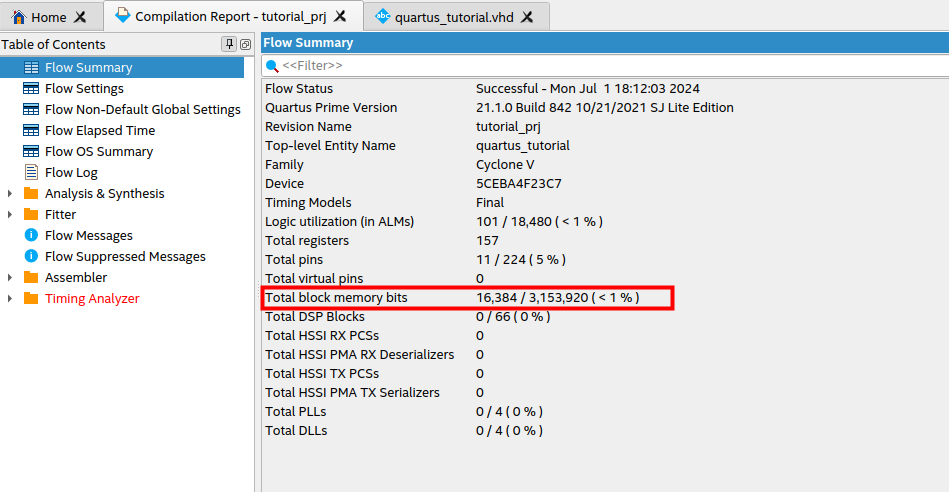
Task: Click the Total pins '11 / 224' value
Action: [521, 260]
